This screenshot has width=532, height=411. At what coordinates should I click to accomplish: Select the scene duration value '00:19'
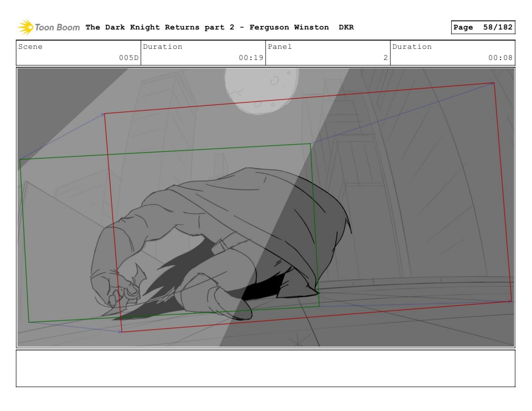251,58
